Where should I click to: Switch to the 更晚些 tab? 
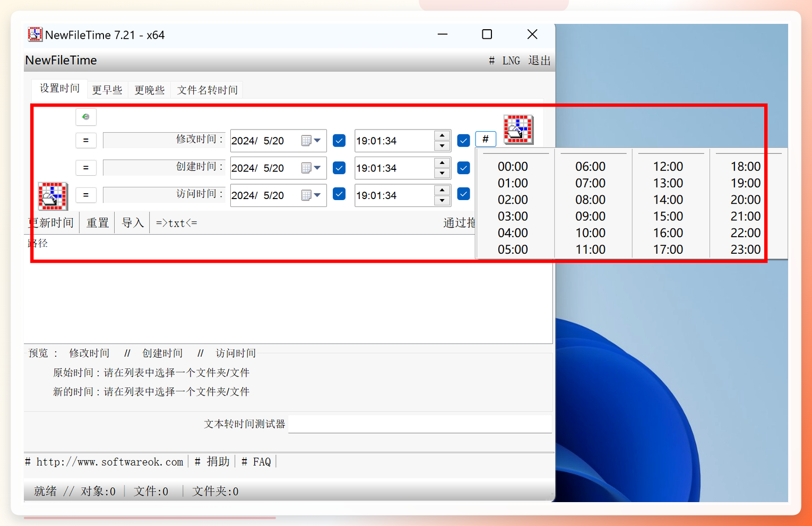[x=150, y=90]
